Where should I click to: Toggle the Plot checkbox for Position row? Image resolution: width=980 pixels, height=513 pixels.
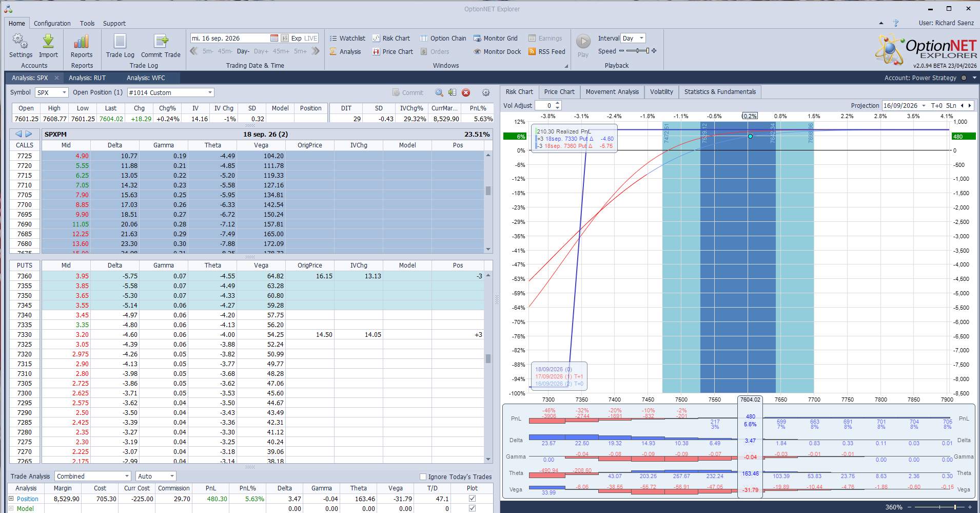(x=472, y=499)
